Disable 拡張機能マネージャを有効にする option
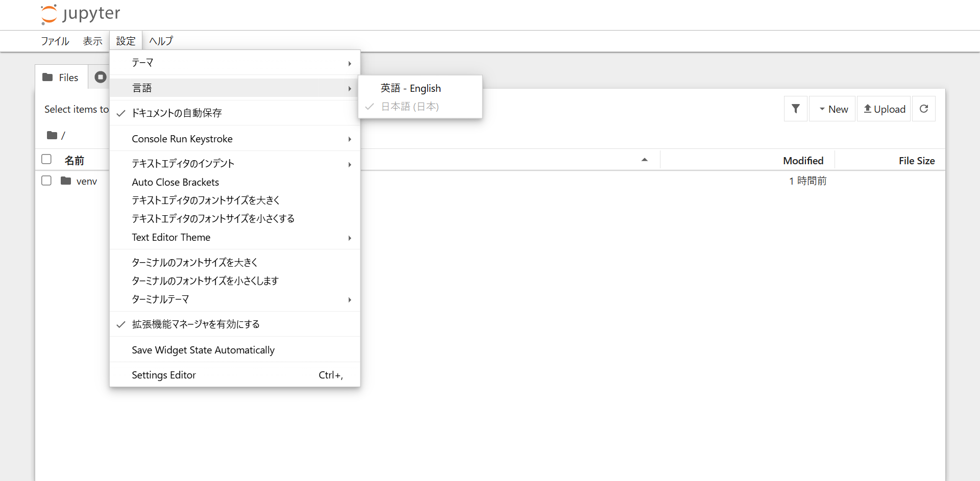 point(195,324)
